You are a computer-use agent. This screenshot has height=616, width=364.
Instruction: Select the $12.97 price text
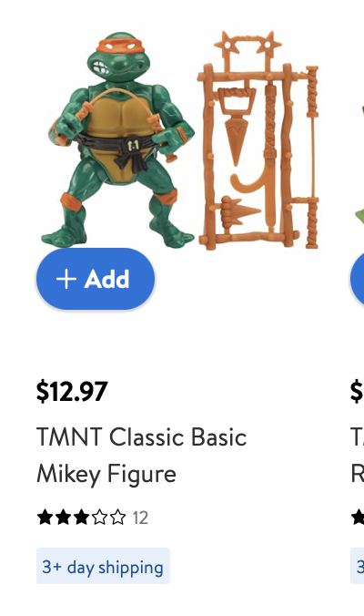pyautogui.click(x=72, y=392)
